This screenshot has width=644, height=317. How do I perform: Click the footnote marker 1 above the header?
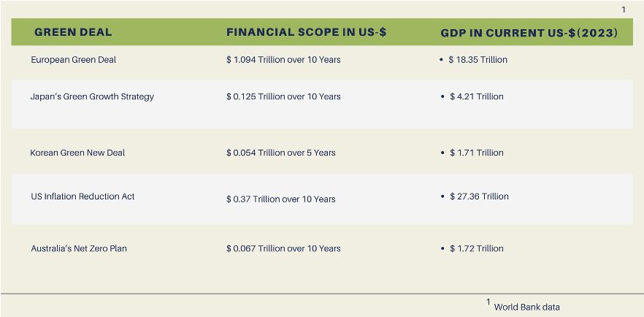point(624,9)
